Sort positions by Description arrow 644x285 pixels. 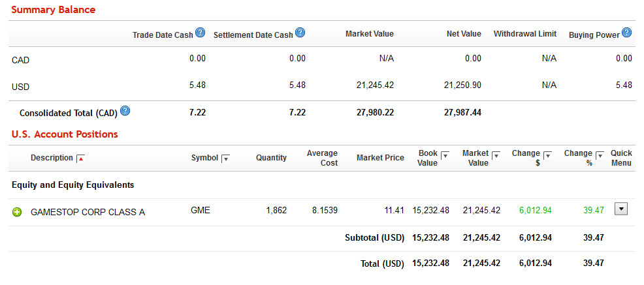pos(81,158)
